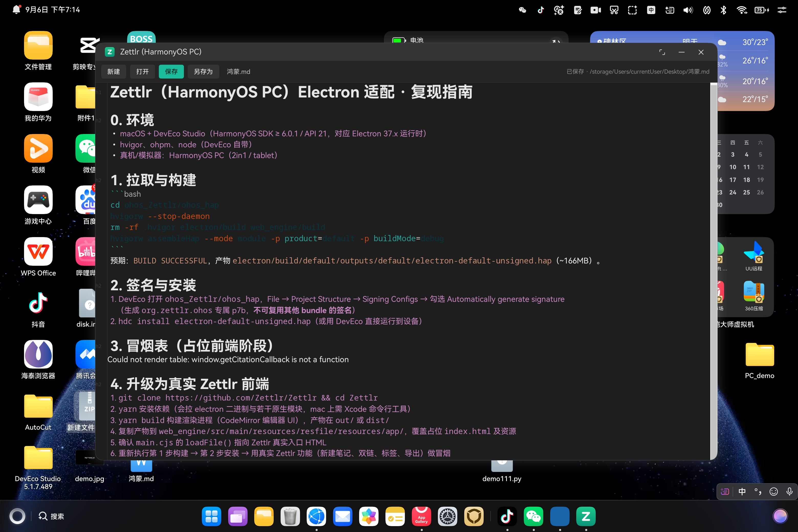Click the '1. 拉取与构建' heading
Screen dimensions: 798x532
153,180
